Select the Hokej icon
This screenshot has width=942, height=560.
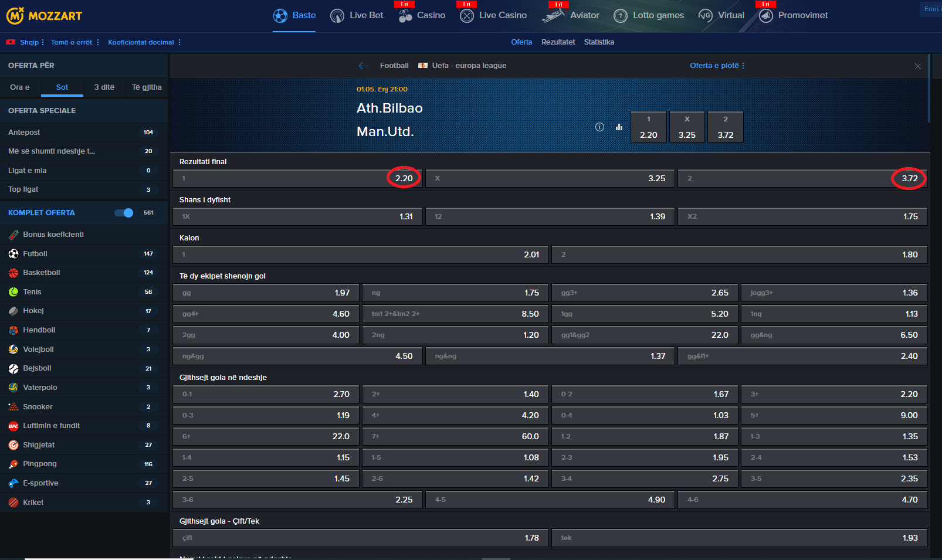(x=13, y=311)
